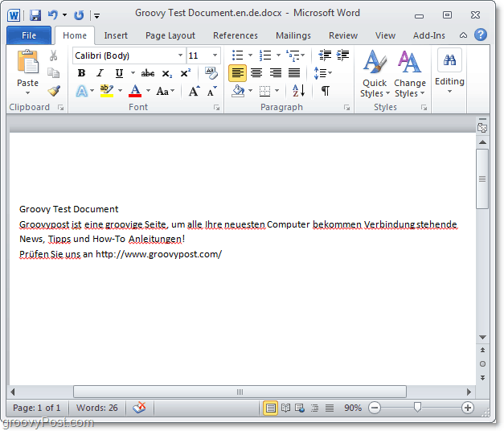This screenshot has width=504, height=431.
Task: Toggle Justify alignment
Action: point(294,73)
